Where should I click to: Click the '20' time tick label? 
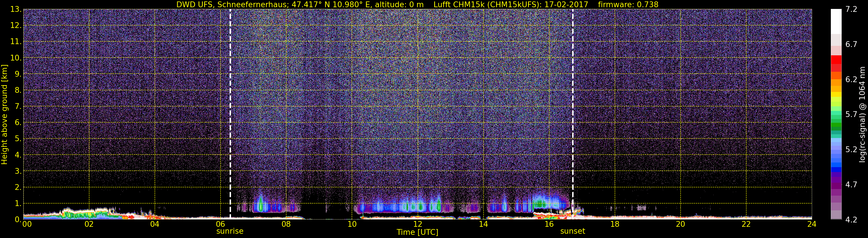[x=680, y=224]
